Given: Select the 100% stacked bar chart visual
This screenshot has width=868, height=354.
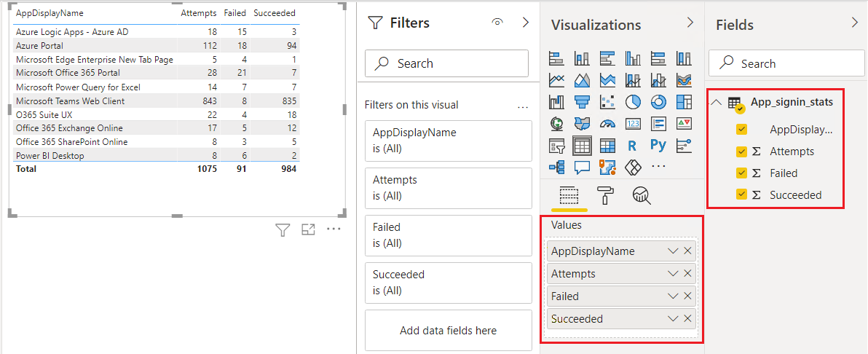Looking at the screenshot, I should coord(658,58).
